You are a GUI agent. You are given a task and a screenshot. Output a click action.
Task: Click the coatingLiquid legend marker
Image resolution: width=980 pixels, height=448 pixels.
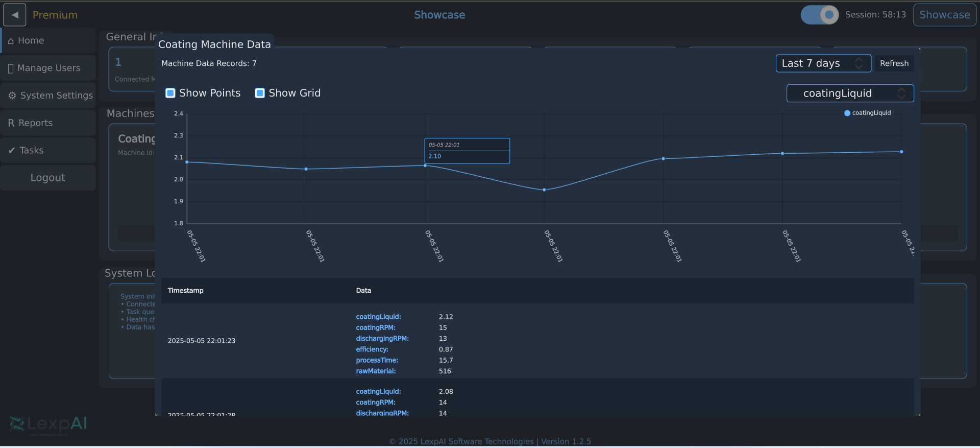pyautogui.click(x=847, y=113)
